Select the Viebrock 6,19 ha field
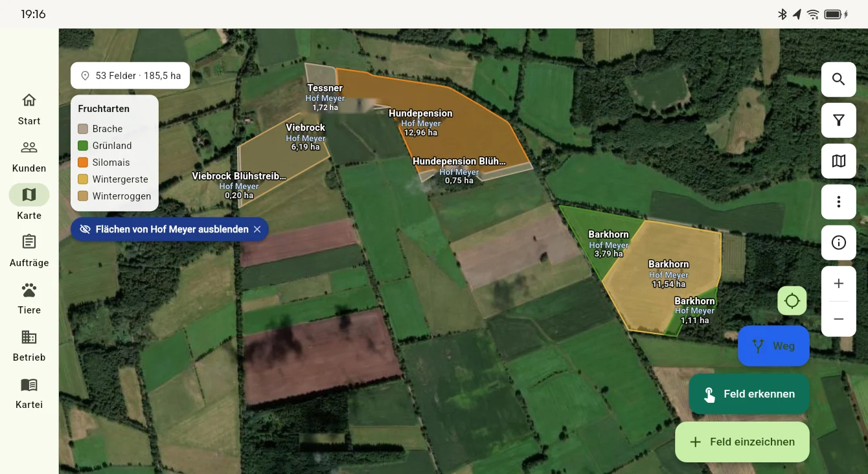Image resolution: width=868 pixels, height=474 pixels. click(306, 137)
